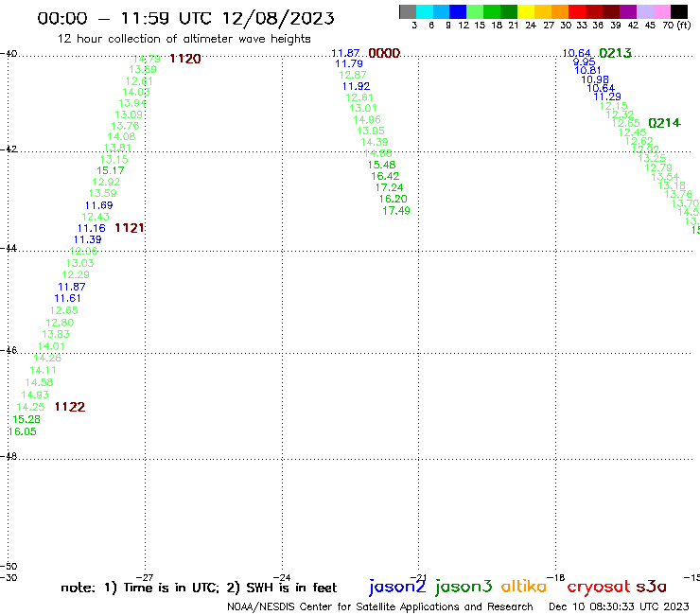Click the wave height value 17.49

pyautogui.click(x=396, y=211)
